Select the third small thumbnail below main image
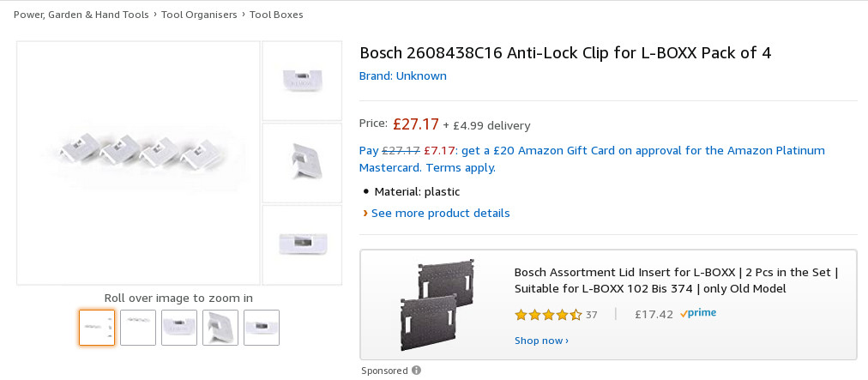The image size is (868, 380). (x=179, y=328)
